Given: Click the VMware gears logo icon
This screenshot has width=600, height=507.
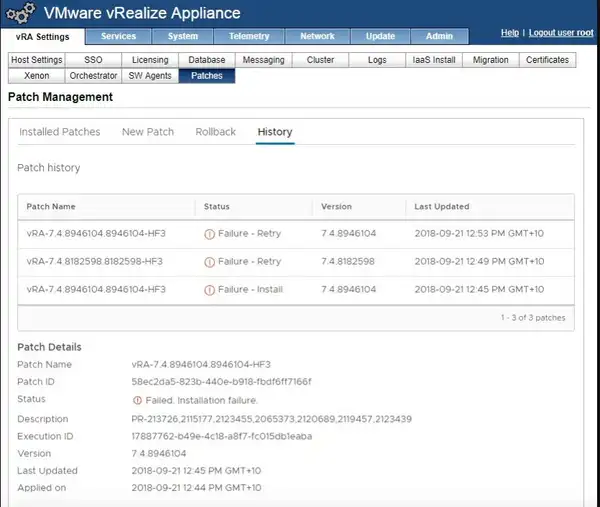Looking at the screenshot, I should (x=21, y=13).
